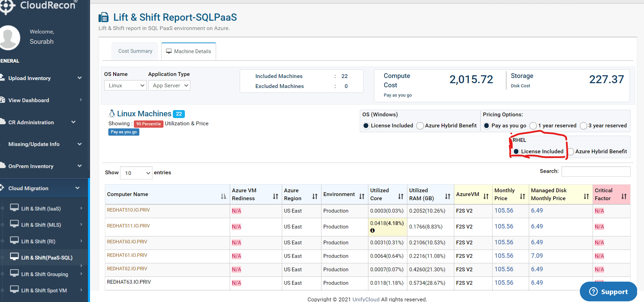Screen dimensions: 644x302
Task: Switch to the Cost Summary tab
Action: 135,51
